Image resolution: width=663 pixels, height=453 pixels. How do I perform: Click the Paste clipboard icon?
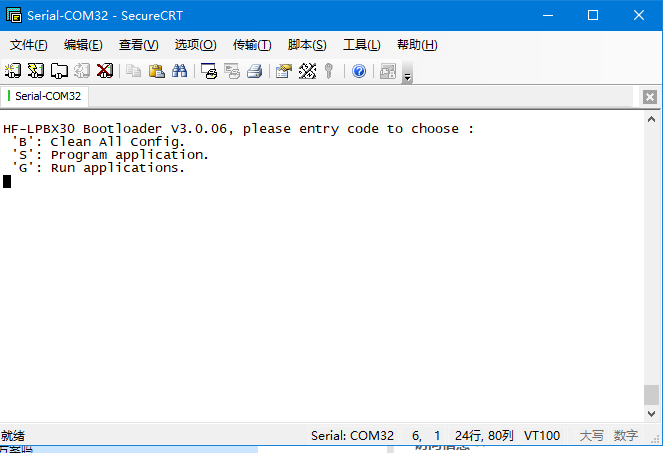(x=157, y=71)
